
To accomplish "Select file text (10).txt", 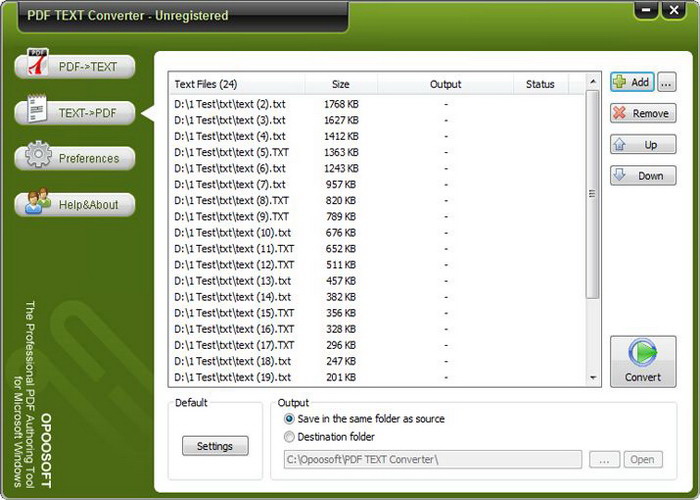I will click(x=377, y=233).
